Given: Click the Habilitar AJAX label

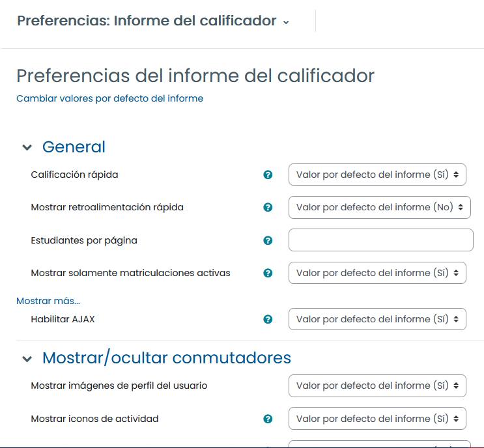Looking at the screenshot, I should tap(63, 319).
